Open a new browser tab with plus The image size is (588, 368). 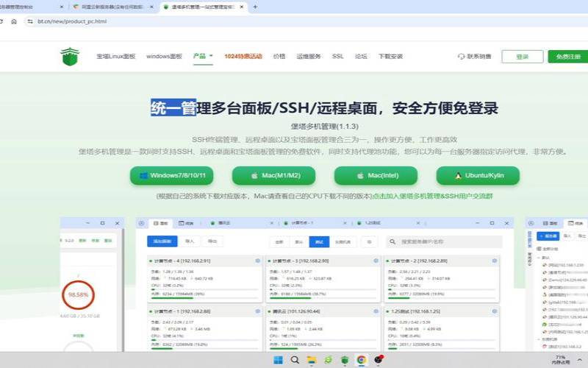click(x=255, y=7)
